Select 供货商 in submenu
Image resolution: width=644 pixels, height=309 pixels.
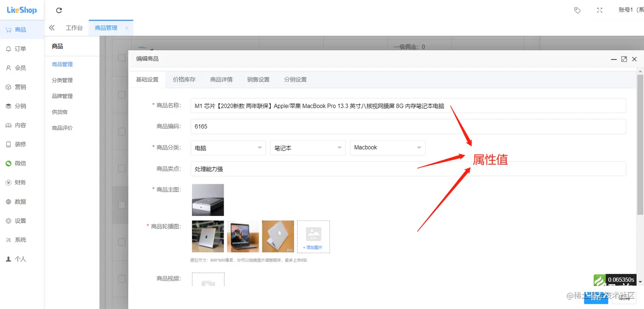pyautogui.click(x=60, y=112)
